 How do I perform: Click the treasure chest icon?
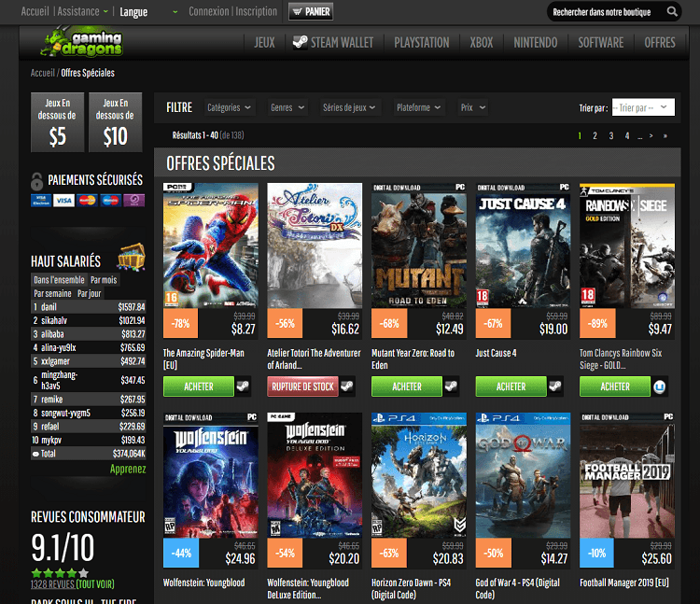tap(132, 257)
